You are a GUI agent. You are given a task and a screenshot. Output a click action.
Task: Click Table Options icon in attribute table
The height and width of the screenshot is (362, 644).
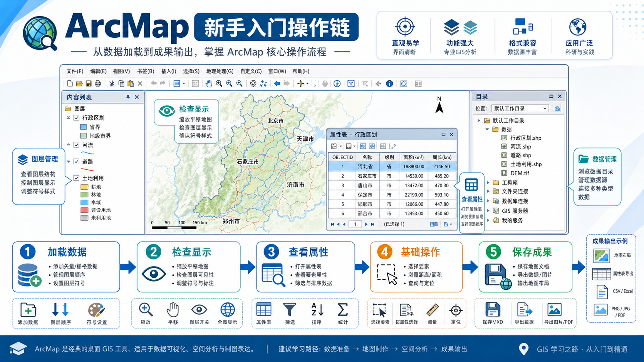point(334,146)
